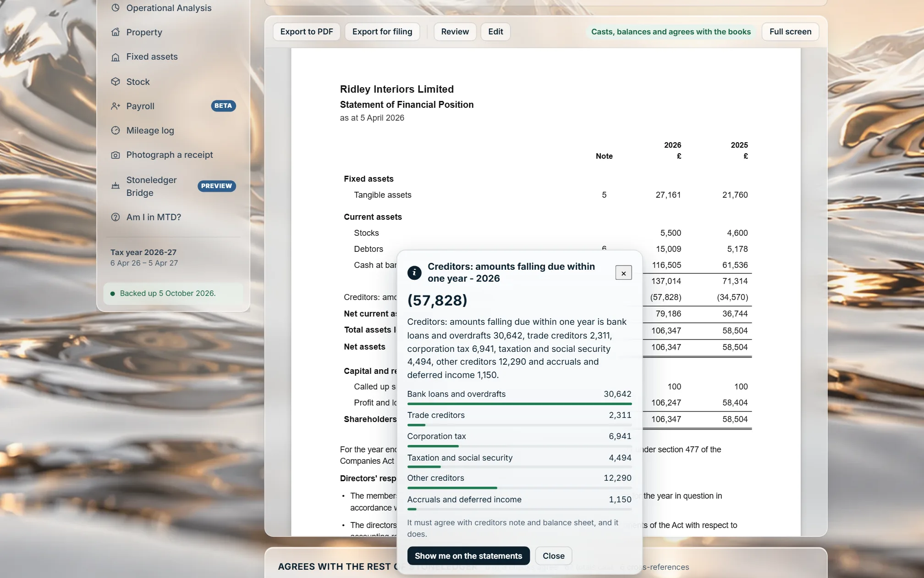
Task: Click the Stock box icon
Action: pos(115,82)
